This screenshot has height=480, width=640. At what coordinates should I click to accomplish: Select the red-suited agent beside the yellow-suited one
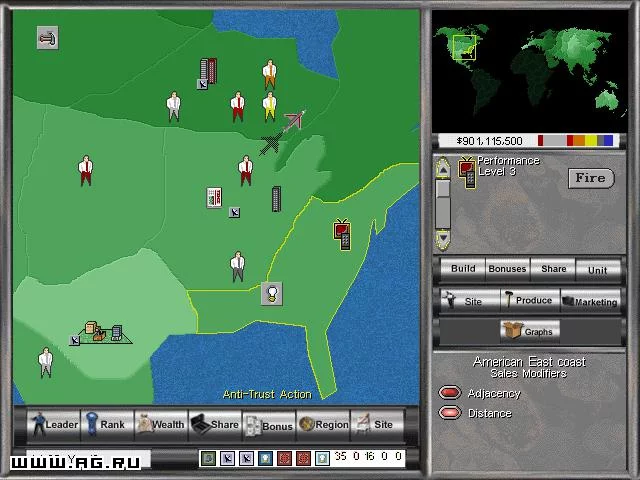238,107
